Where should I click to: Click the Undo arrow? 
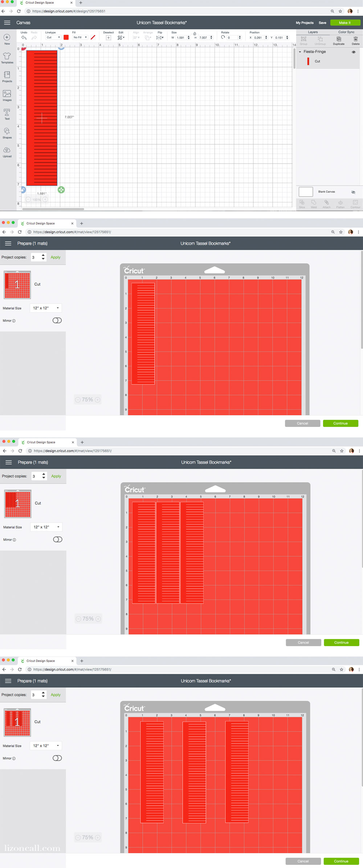24,37
